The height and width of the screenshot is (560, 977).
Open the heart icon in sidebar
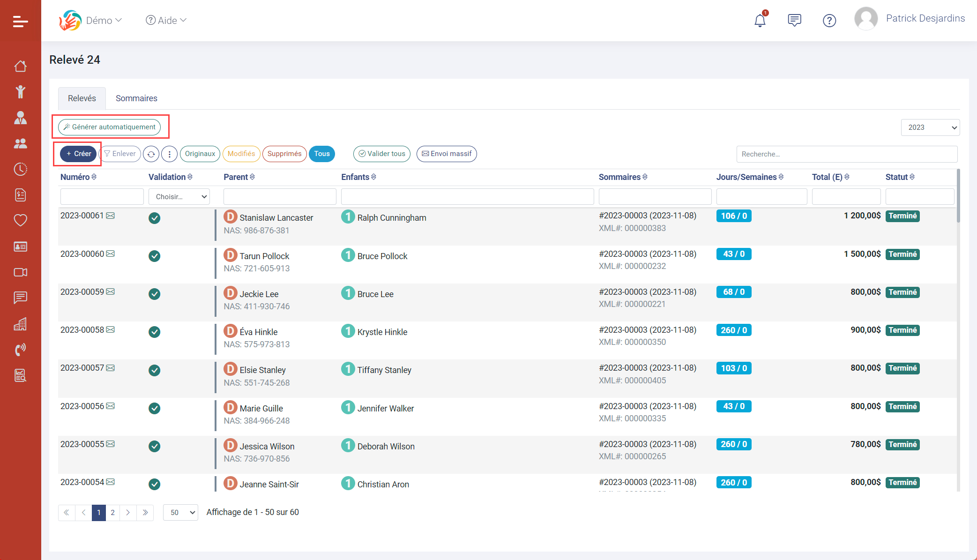[20, 220]
